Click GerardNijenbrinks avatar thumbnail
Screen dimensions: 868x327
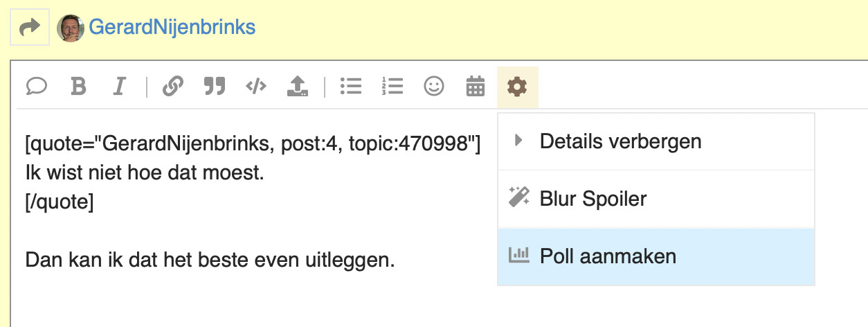[71, 28]
